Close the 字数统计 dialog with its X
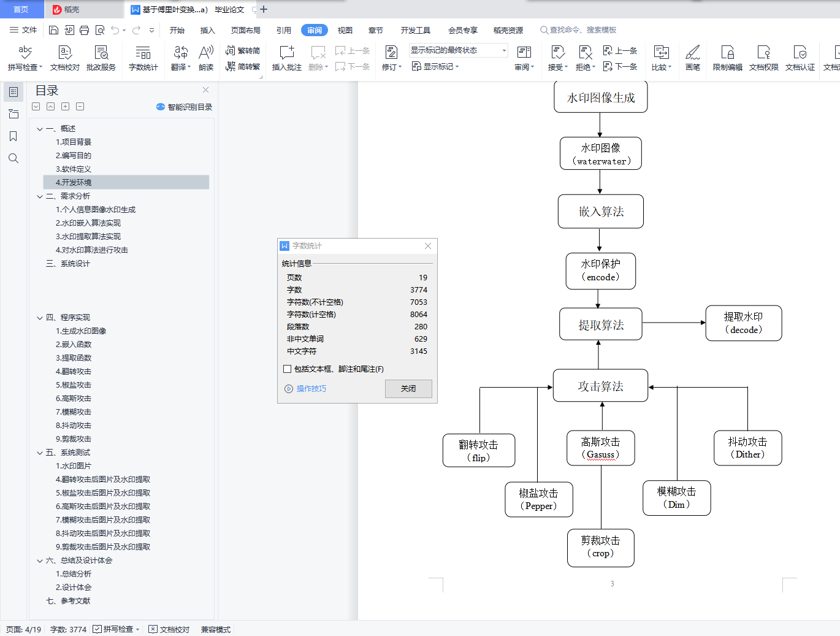 pyautogui.click(x=428, y=246)
